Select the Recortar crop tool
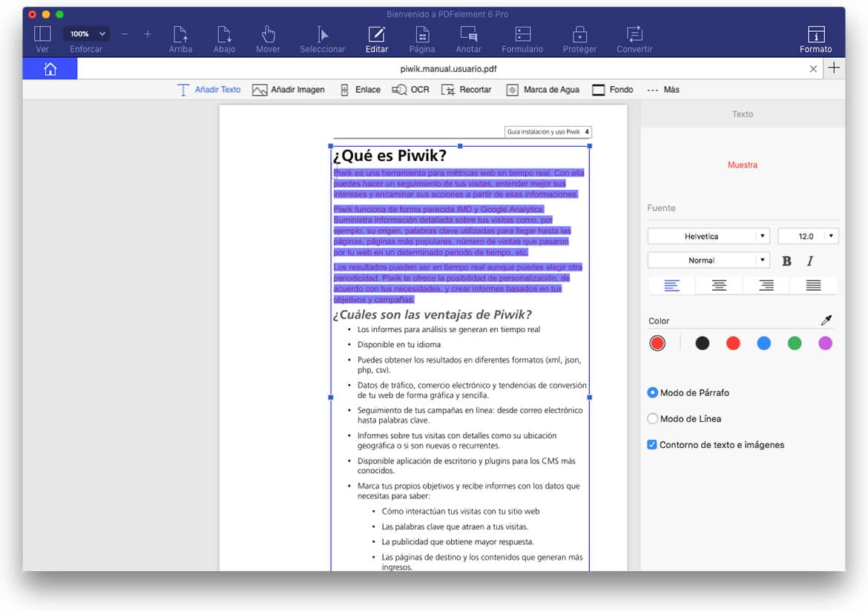 466,90
